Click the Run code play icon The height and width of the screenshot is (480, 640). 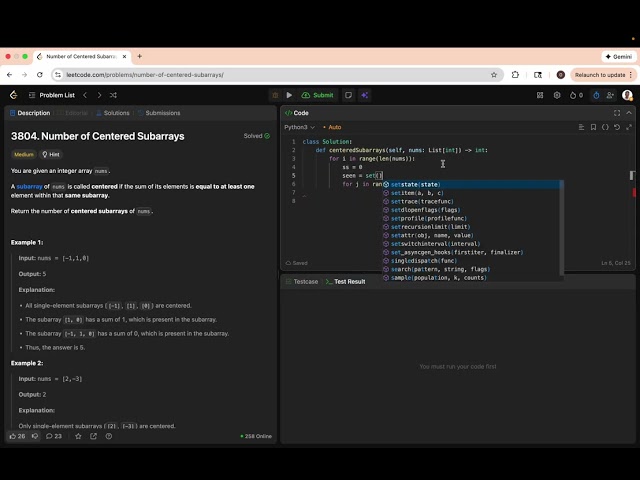click(290, 95)
